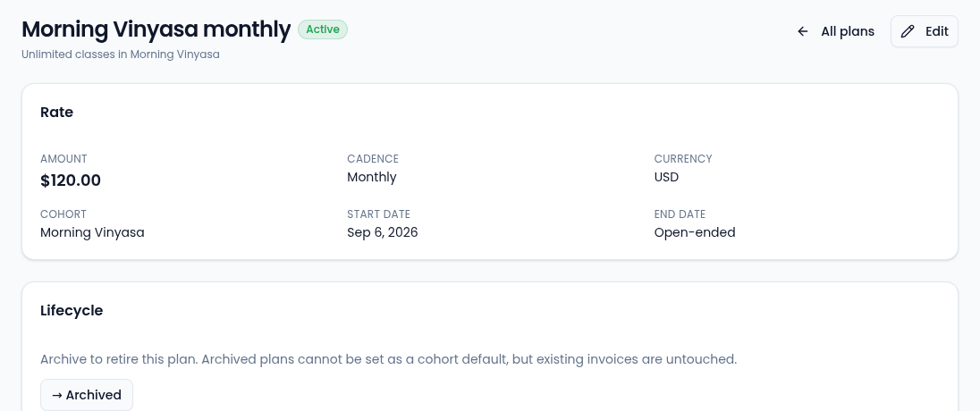This screenshot has height=411, width=980.
Task: Select the Morning Vinyasa monthly title
Action: [156, 29]
